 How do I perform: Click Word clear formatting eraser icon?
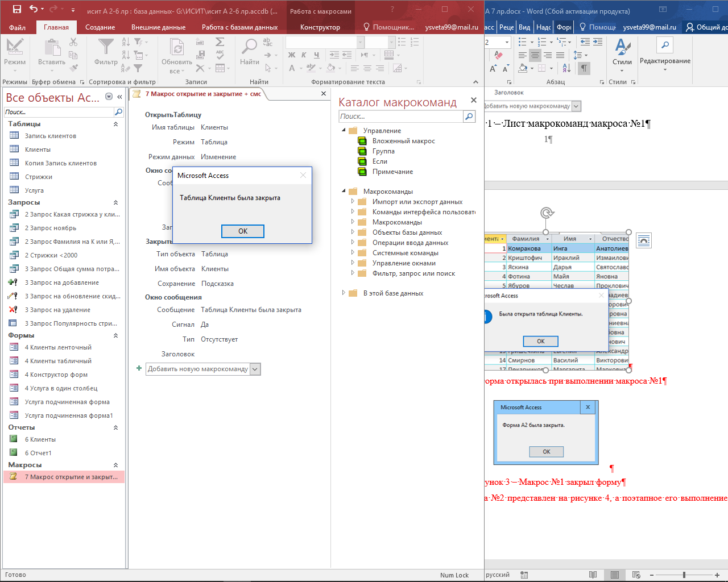pyautogui.click(x=498, y=55)
